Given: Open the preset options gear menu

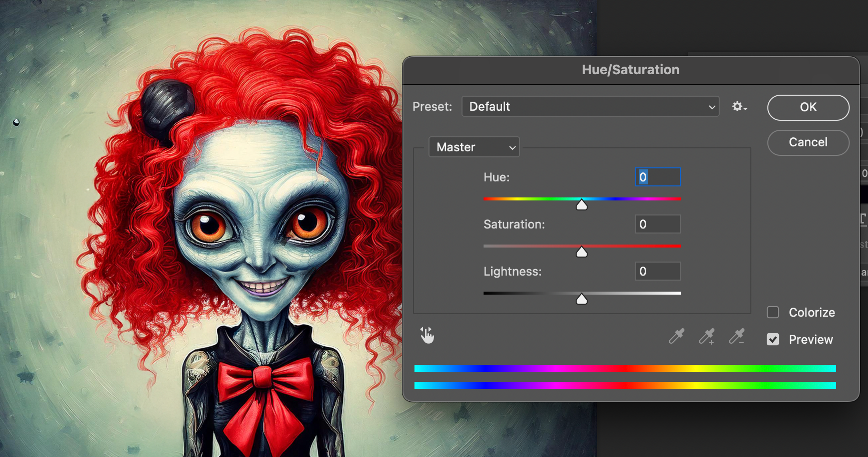Looking at the screenshot, I should click(739, 107).
